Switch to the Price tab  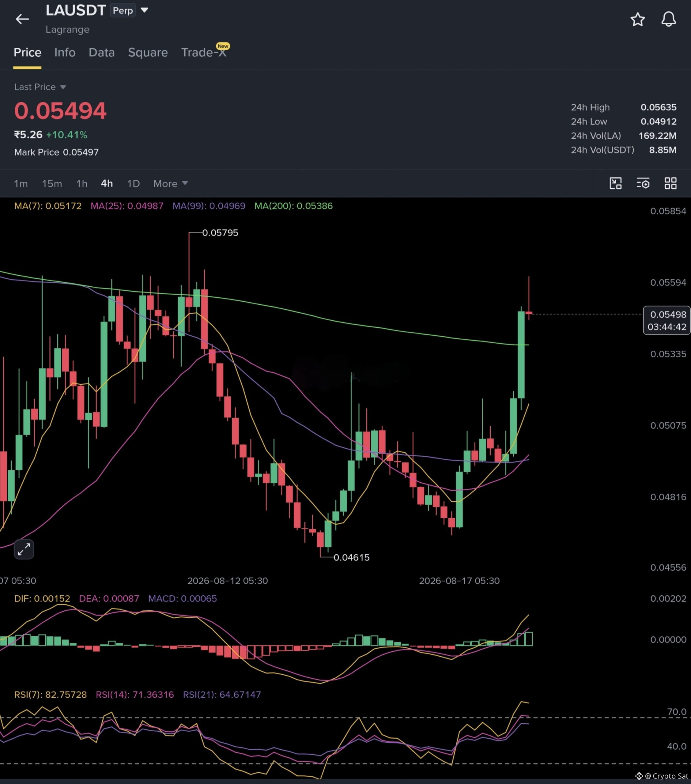point(27,53)
